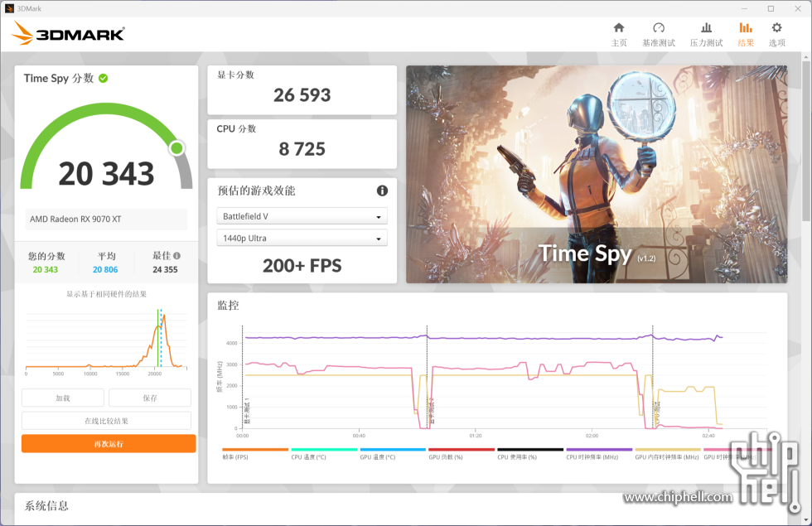Click the green checkmark on Time Spy 分数
Screen dimensions: 812x526
(x=104, y=77)
